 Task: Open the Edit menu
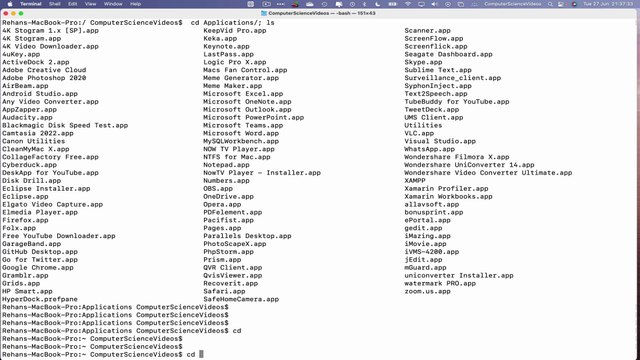[73, 4]
